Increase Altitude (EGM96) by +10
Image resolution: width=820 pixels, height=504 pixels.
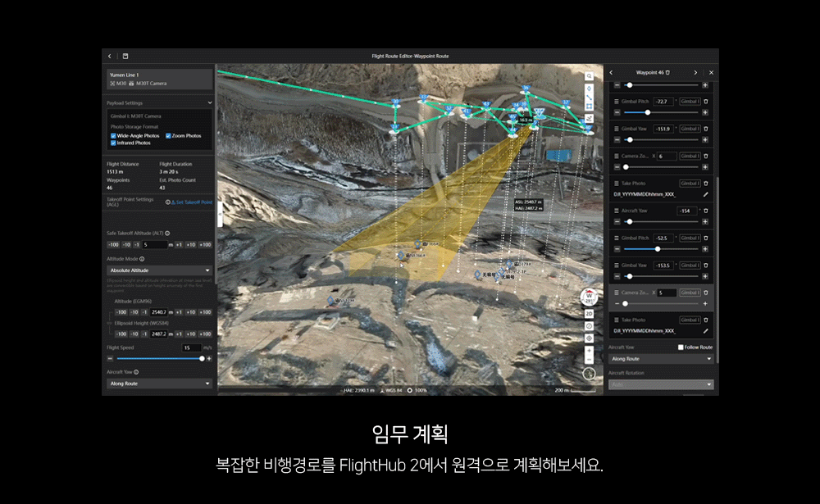coord(191,312)
